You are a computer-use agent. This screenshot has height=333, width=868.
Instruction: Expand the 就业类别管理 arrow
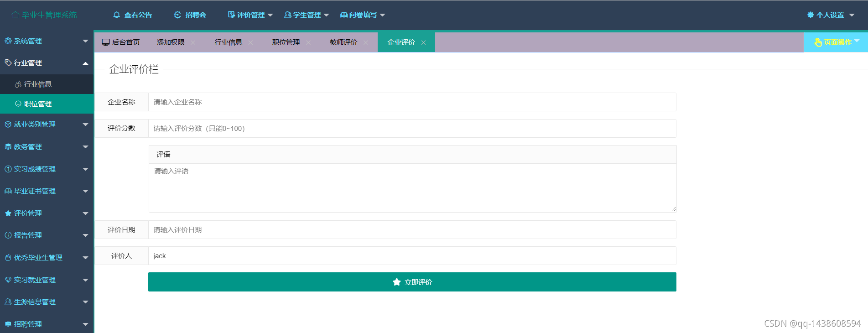pyautogui.click(x=85, y=125)
